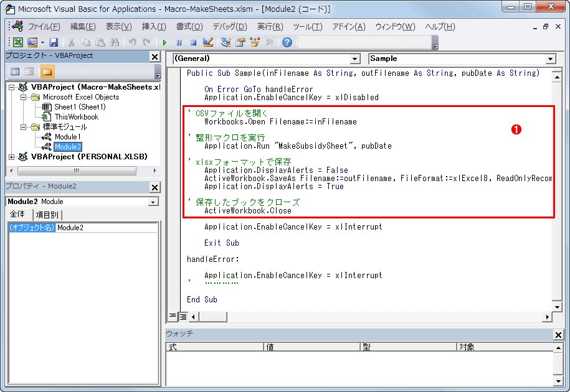Open the アドイン(A) menu

point(349,27)
